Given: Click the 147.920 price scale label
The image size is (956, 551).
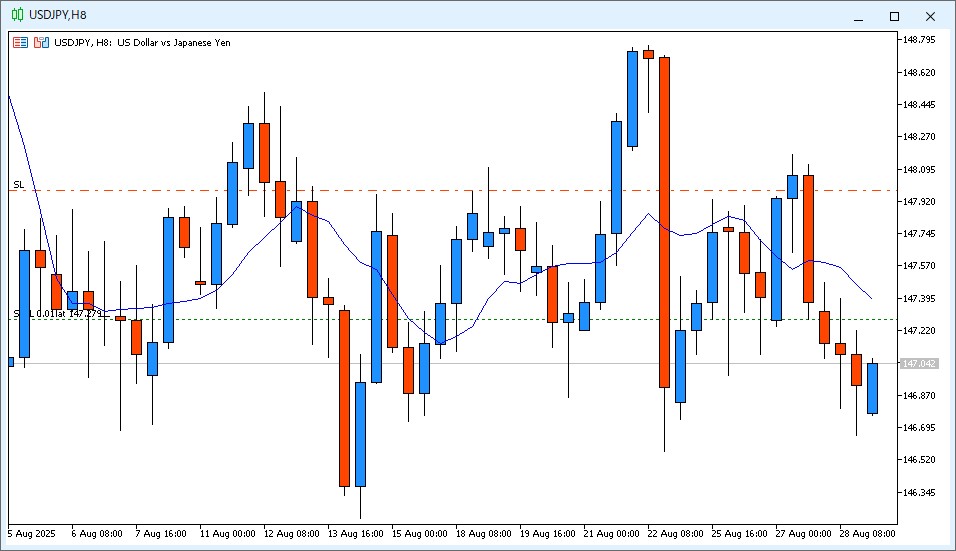Looking at the screenshot, I should (x=919, y=201).
